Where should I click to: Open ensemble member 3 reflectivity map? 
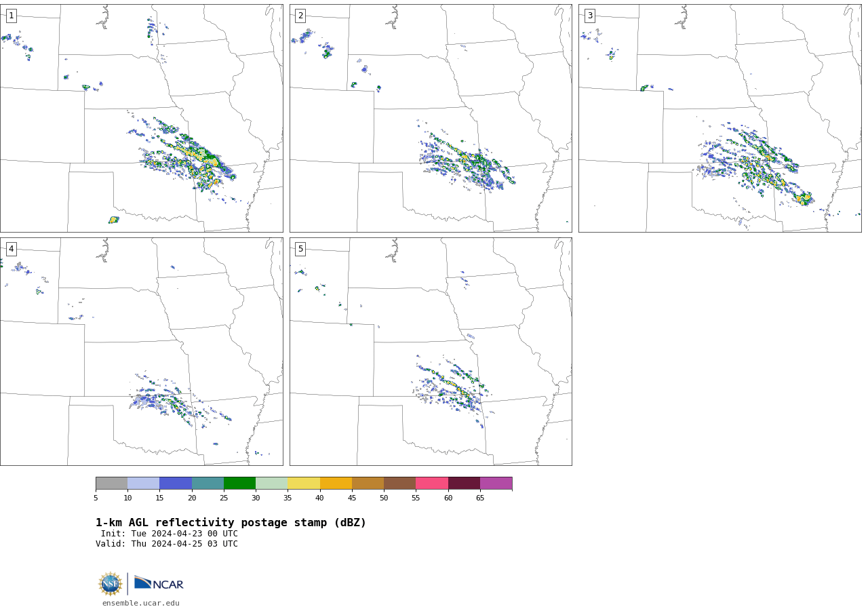coord(720,119)
